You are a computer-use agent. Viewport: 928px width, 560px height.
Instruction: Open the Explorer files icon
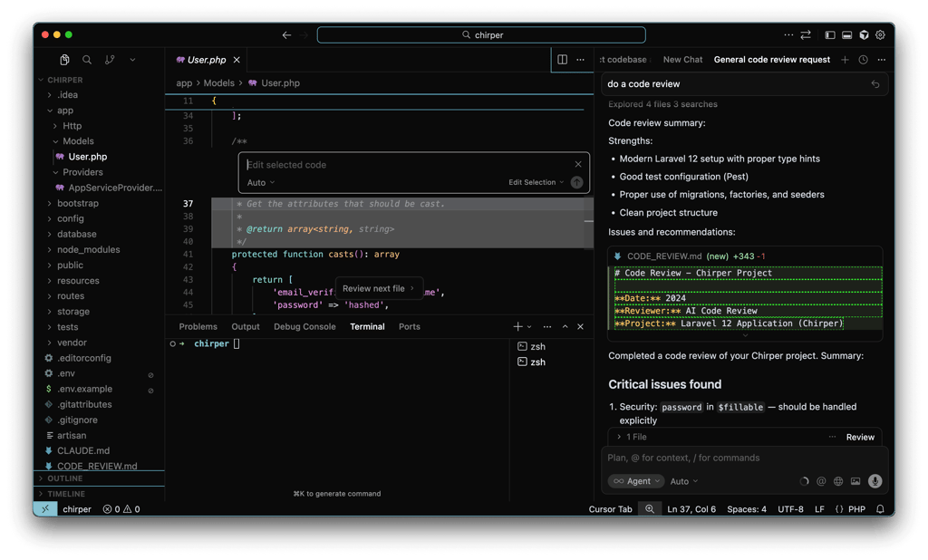[x=64, y=60]
